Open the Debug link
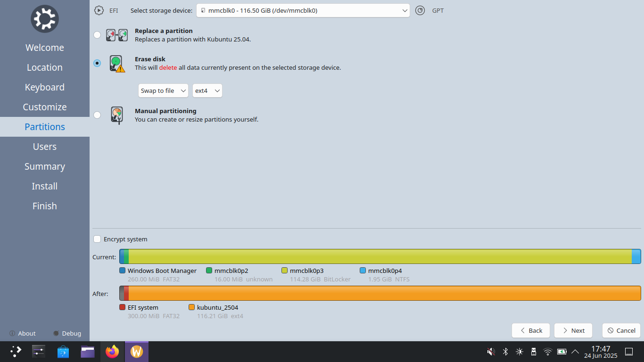644x362 pixels. coord(72,333)
